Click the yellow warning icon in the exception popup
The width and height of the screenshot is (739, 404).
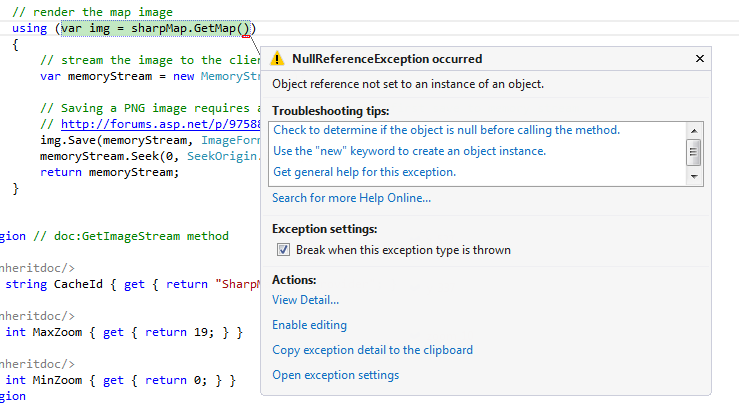(278, 60)
